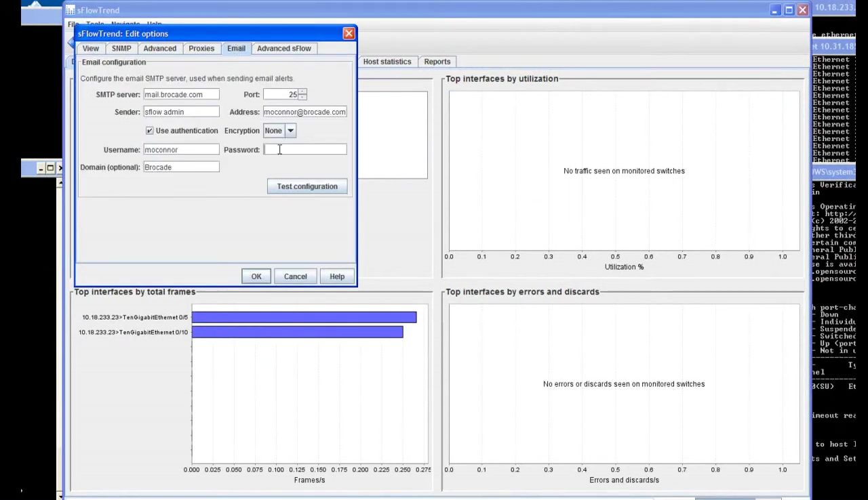The height and width of the screenshot is (500, 868).
Task: Click the Port number field
Action: click(281, 95)
